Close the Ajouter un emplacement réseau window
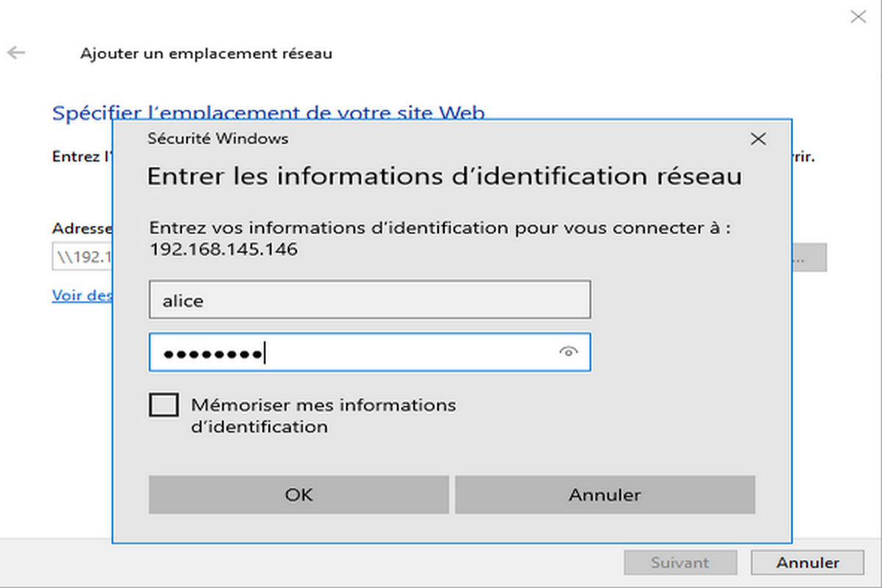The height and width of the screenshot is (588, 882). (x=857, y=17)
